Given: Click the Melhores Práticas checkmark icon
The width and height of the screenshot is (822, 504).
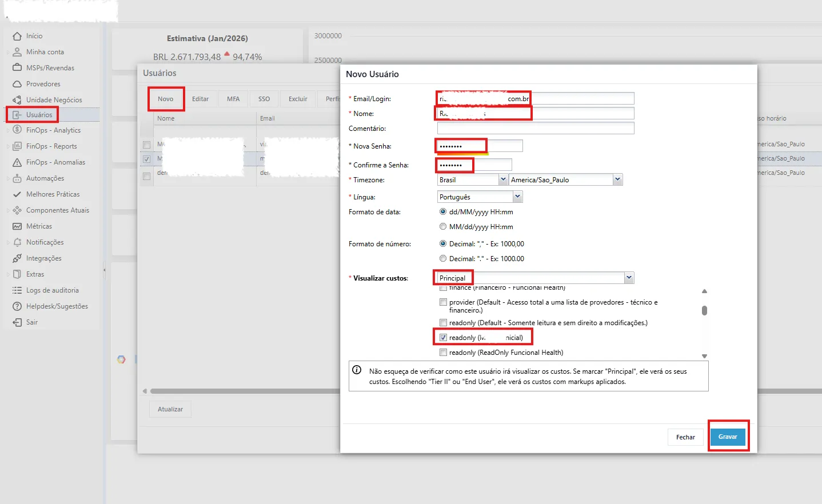Looking at the screenshot, I should coord(17,194).
